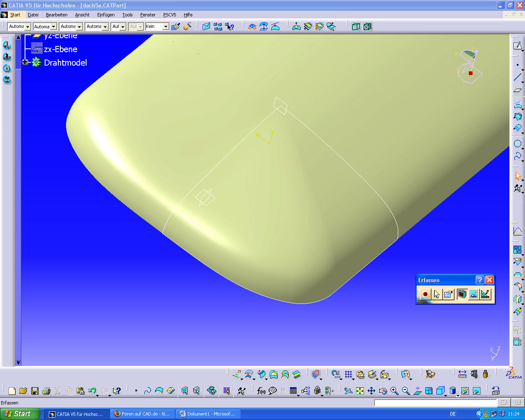Click the Circle tool in right toolbar

click(x=518, y=144)
